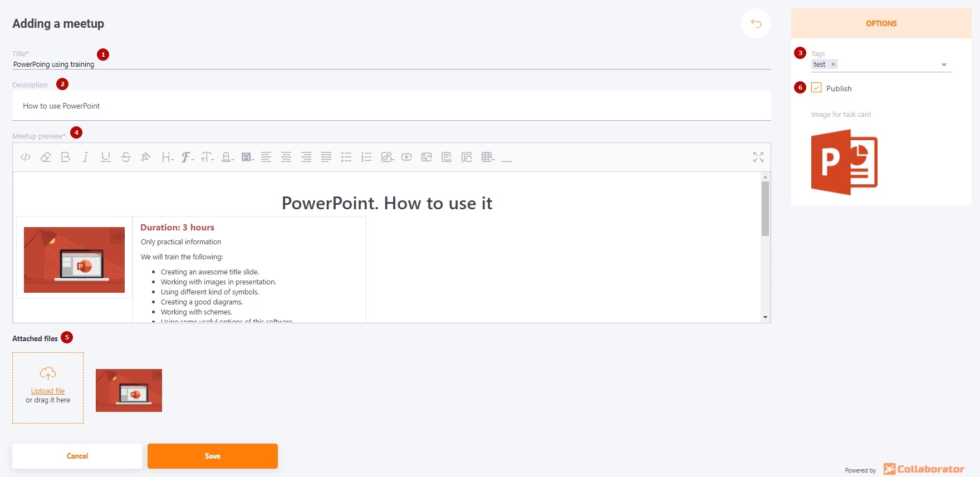Image resolution: width=980 pixels, height=477 pixels.
Task: Click the laptop image inside the editor
Action: pos(74,260)
